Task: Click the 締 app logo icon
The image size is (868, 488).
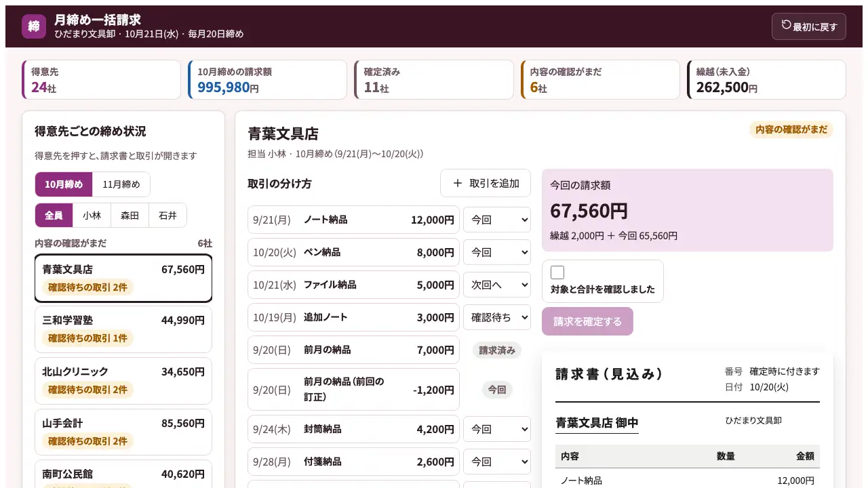Action: (x=34, y=26)
